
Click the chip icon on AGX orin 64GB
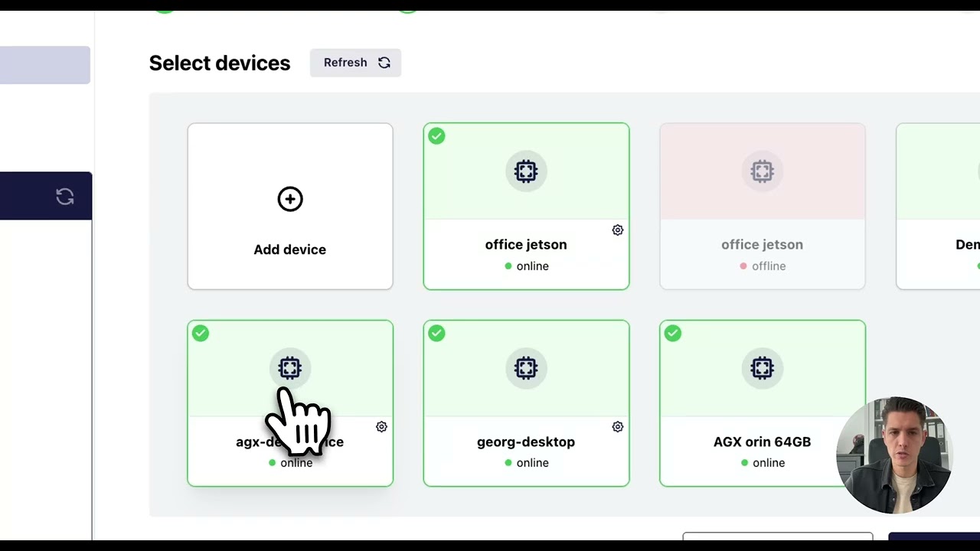coord(762,368)
